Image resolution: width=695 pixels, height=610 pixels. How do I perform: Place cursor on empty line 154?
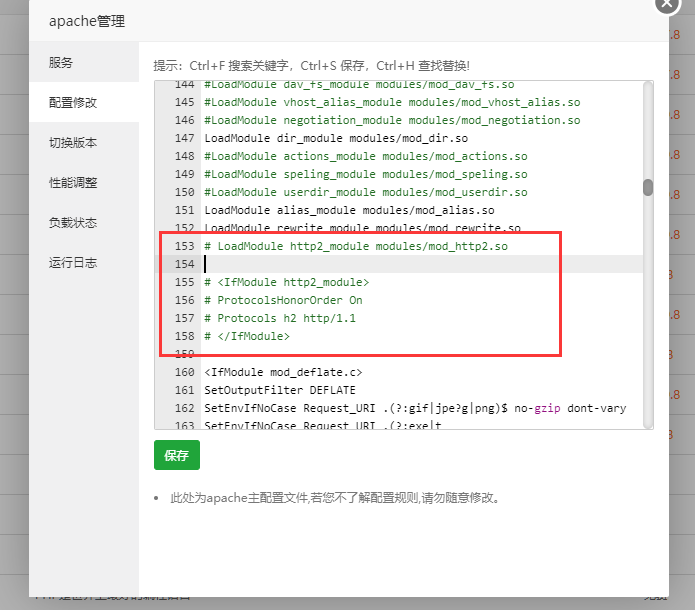[x=421, y=264]
